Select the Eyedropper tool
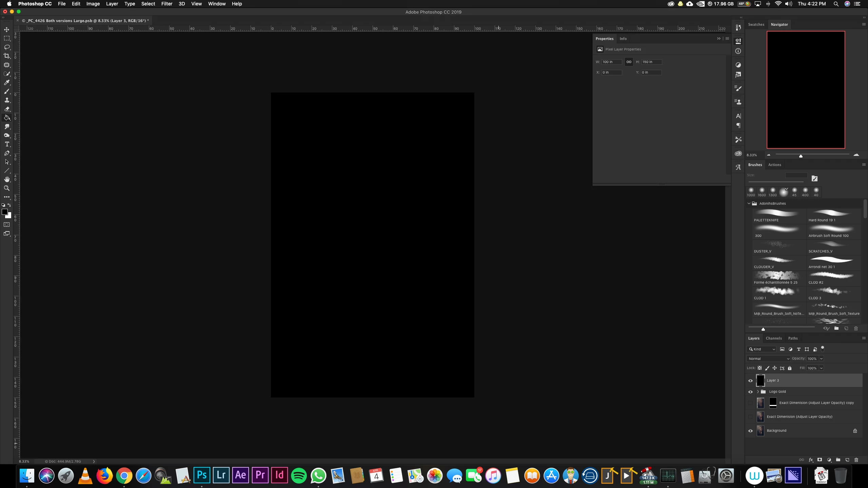This screenshot has height=488, width=868. pyautogui.click(x=7, y=82)
